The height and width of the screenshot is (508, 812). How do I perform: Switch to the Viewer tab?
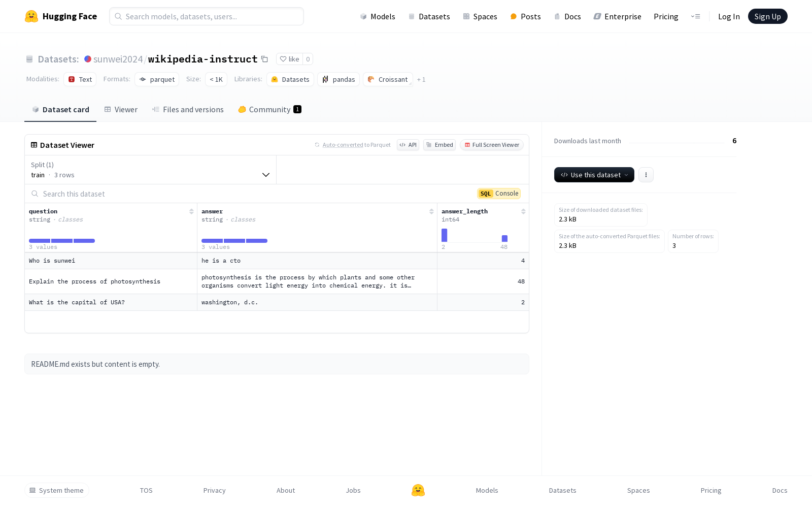(x=121, y=110)
